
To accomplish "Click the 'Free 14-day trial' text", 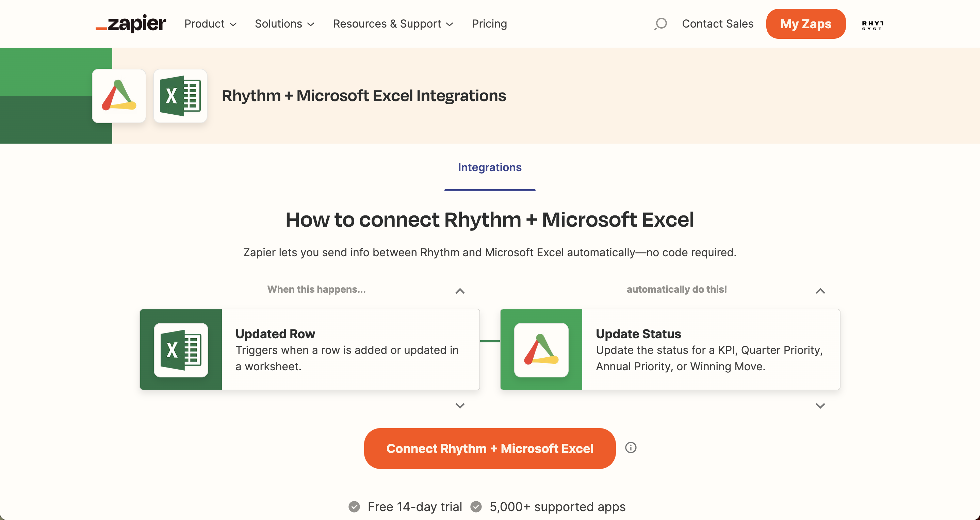I will (415, 507).
